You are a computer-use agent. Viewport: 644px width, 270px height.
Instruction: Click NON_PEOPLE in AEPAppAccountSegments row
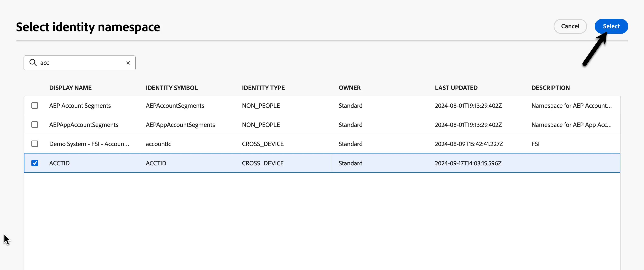point(261,125)
